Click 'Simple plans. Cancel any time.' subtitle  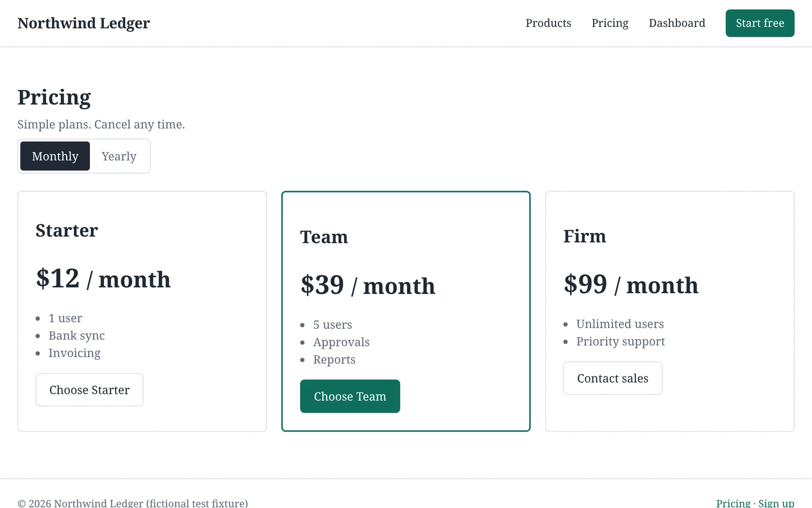101,124
